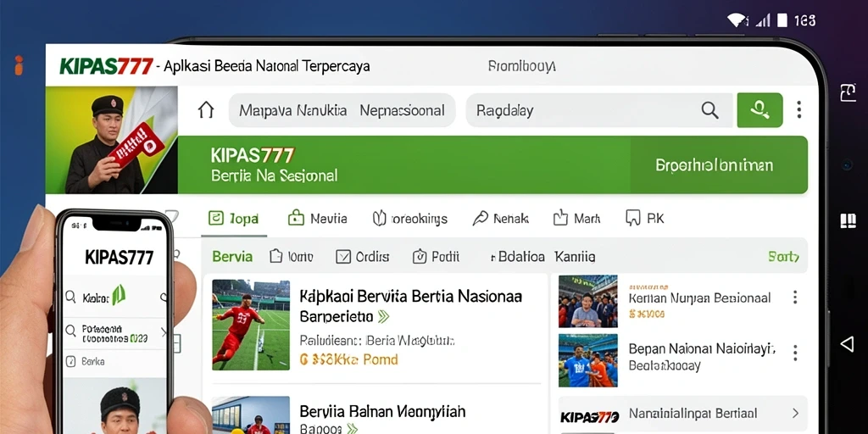Open the red soccer player thumbnail
The height and width of the screenshot is (434, 868).
(251, 325)
